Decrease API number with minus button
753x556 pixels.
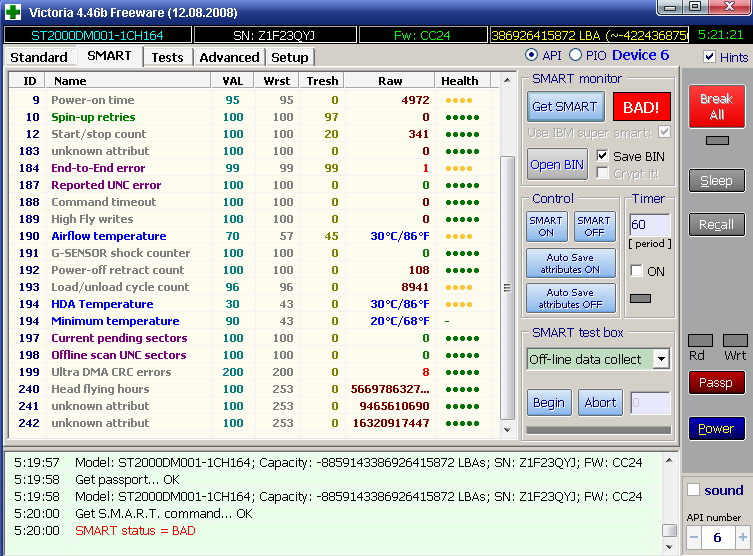[693, 537]
